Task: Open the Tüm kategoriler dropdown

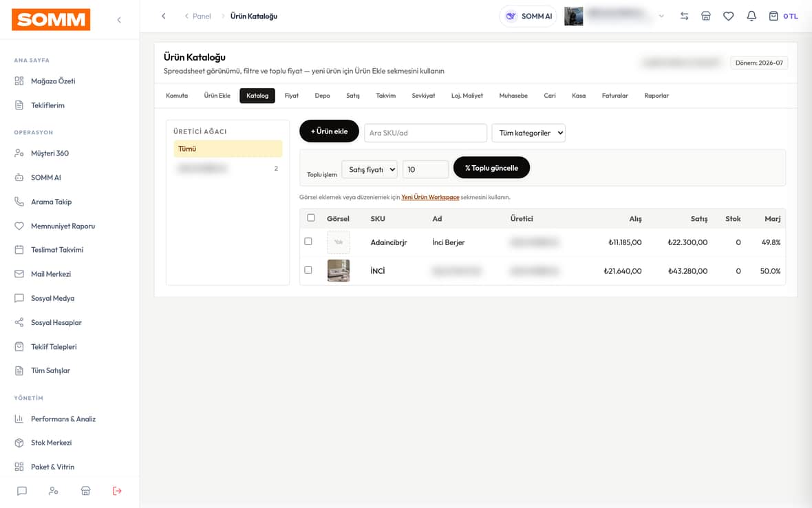Action: coord(528,133)
